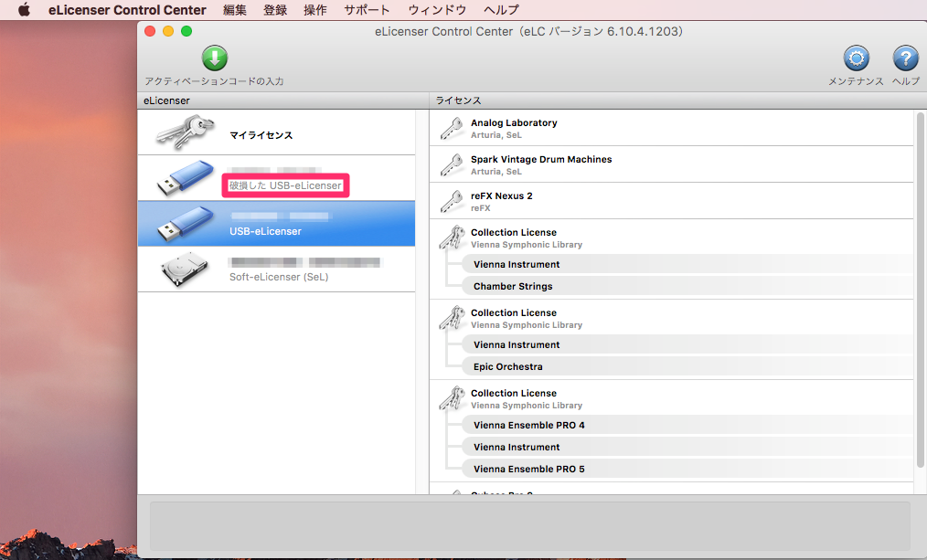Click the Analog Laboratory key icon
927x560 pixels.
453,128
